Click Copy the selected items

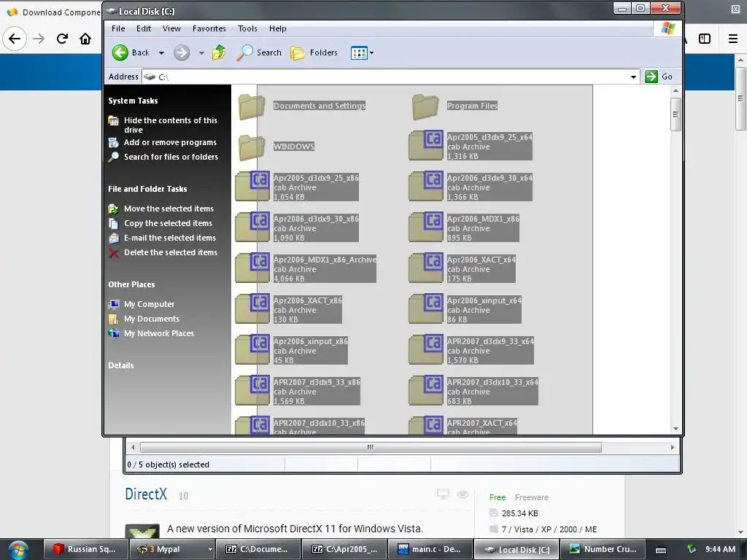(169, 223)
